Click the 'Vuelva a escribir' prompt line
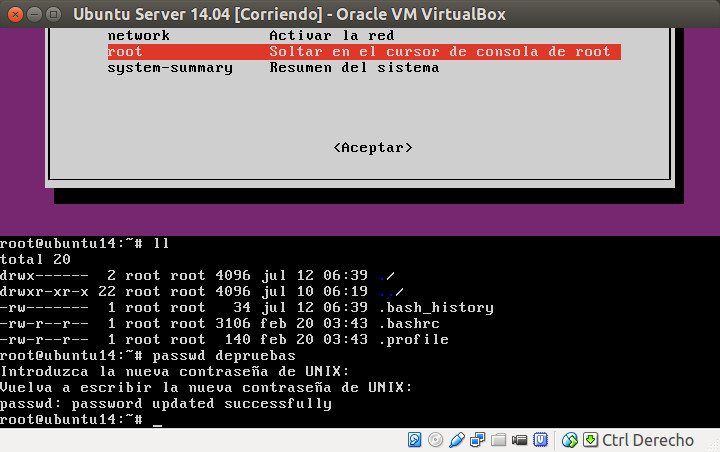Viewport: 720px width, 452px height. click(x=206, y=388)
